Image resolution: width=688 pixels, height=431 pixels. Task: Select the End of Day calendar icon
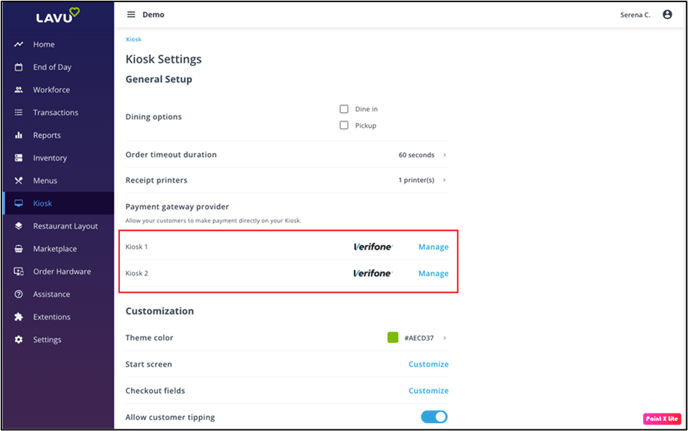[x=18, y=67]
